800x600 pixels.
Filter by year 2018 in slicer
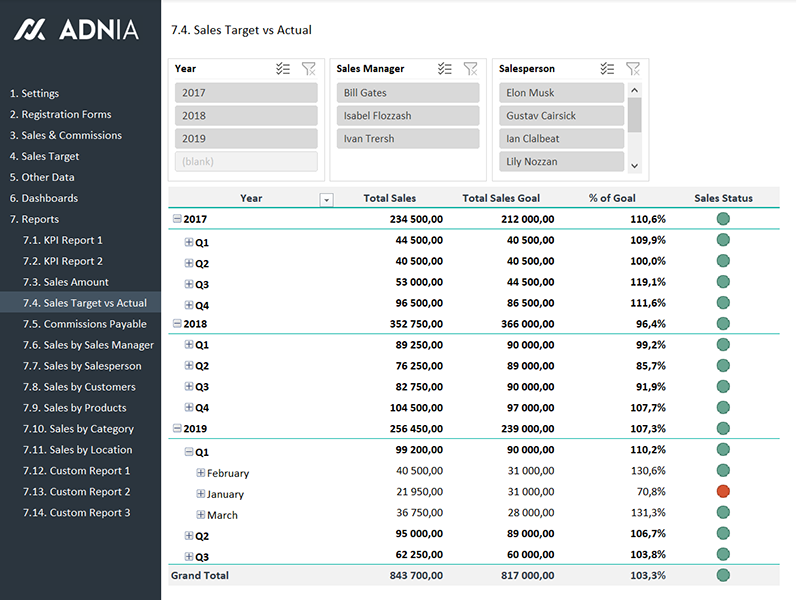(246, 116)
